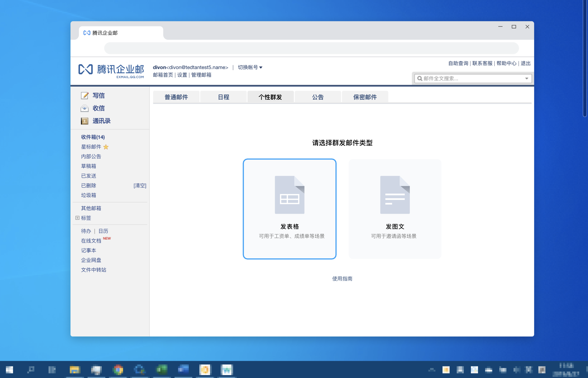Screen dimensions: 588x378
Task: Switch to the 公告 tab
Action: [318, 97]
